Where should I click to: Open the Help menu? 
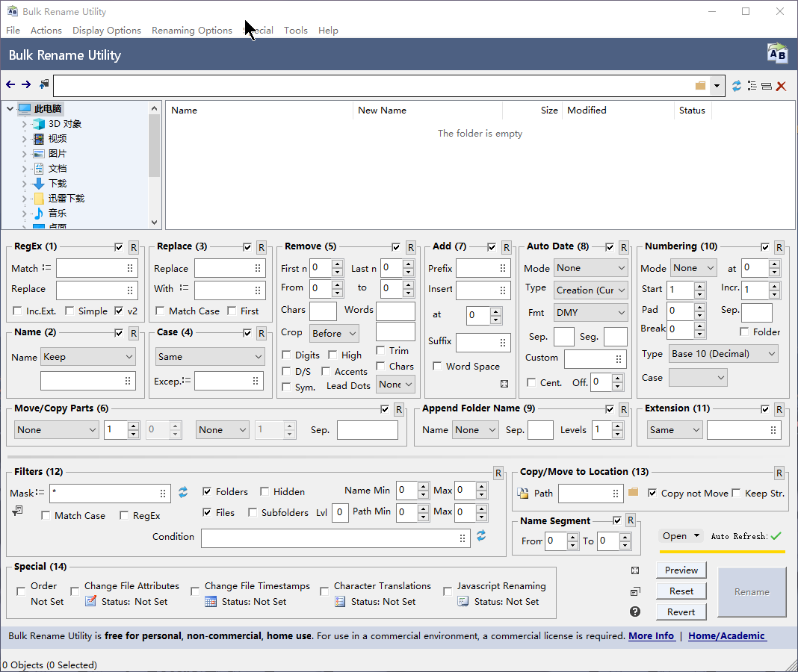(328, 30)
